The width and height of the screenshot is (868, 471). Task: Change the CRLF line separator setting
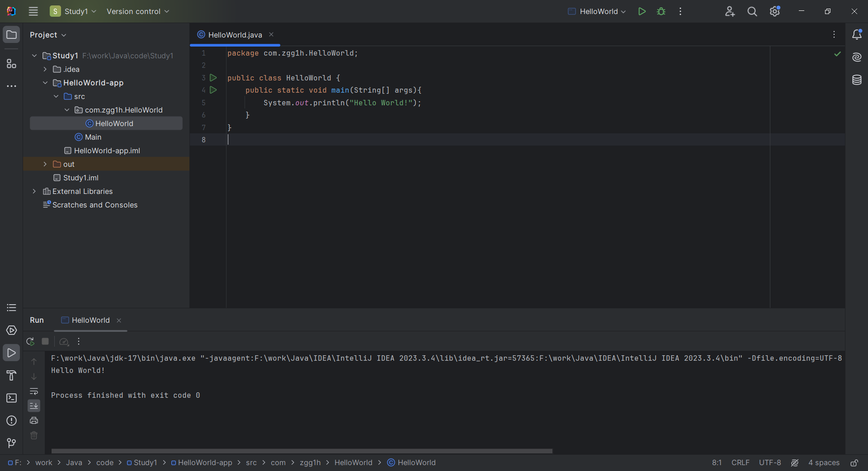740,462
